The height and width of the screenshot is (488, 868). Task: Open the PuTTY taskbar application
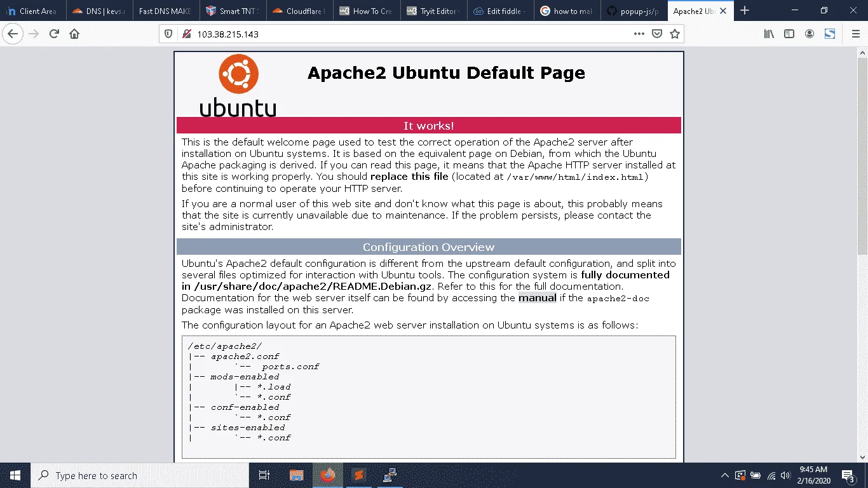click(390, 475)
